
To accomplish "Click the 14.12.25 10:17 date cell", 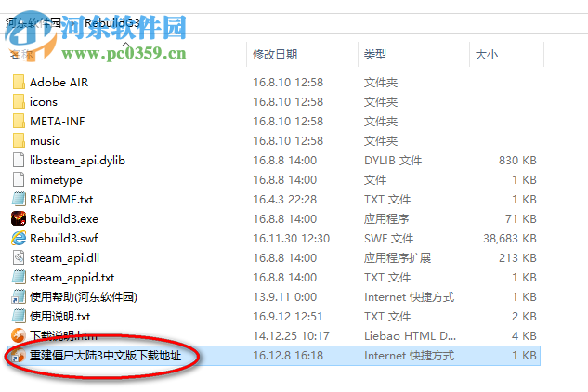I will (x=292, y=335).
